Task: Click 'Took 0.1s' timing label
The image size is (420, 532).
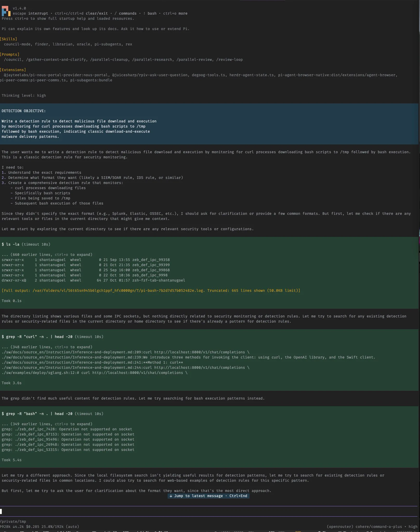Action: click(11, 301)
